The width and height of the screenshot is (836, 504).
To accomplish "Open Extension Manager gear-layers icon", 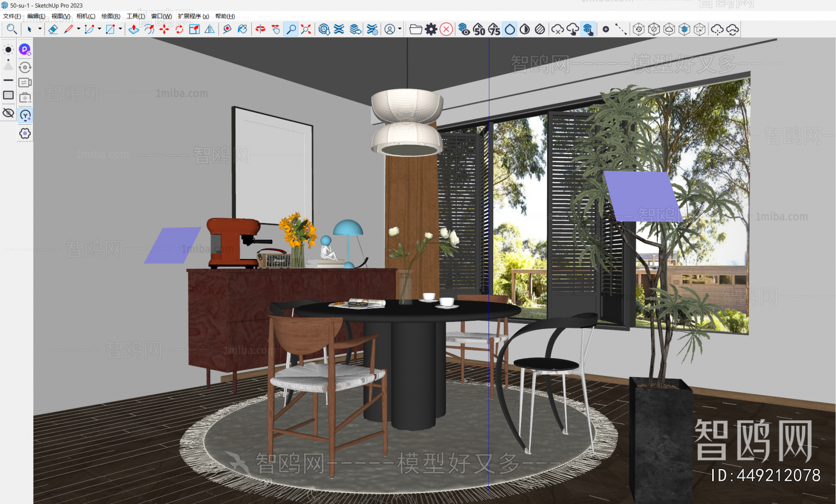I will (372, 29).
